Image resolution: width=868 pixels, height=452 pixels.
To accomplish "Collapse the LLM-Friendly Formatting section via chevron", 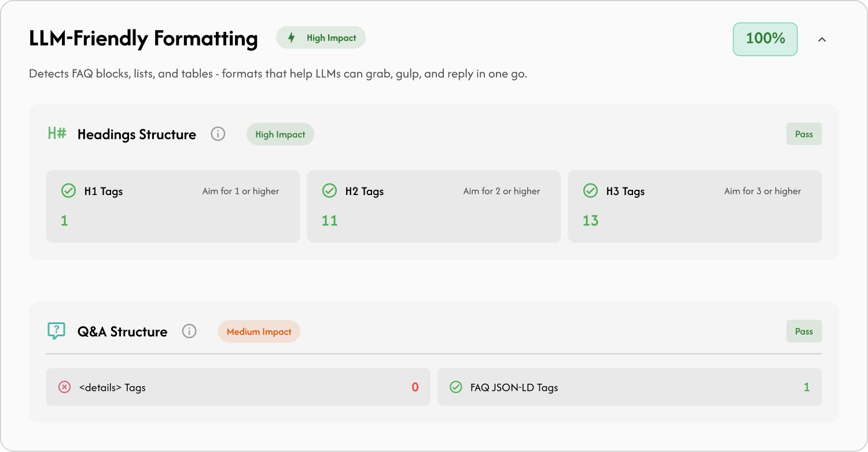I will (822, 39).
